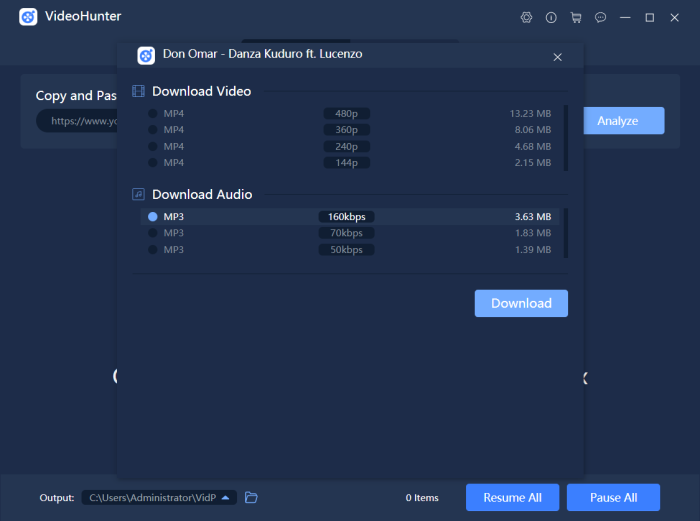Open settings gear icon in title bar
The image size is (700, 521).
click(x=526, y=17)
